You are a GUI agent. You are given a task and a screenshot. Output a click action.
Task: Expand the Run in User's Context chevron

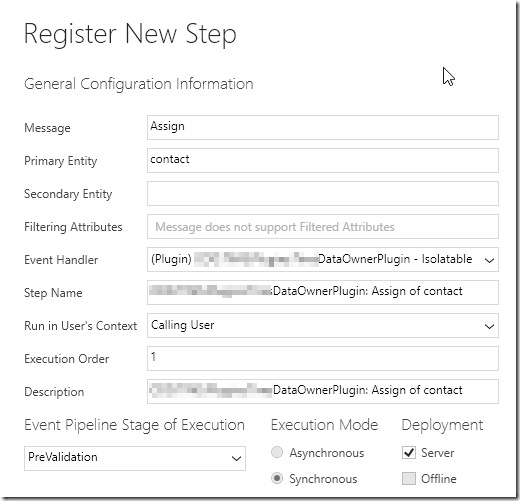[x=489, y=326]
